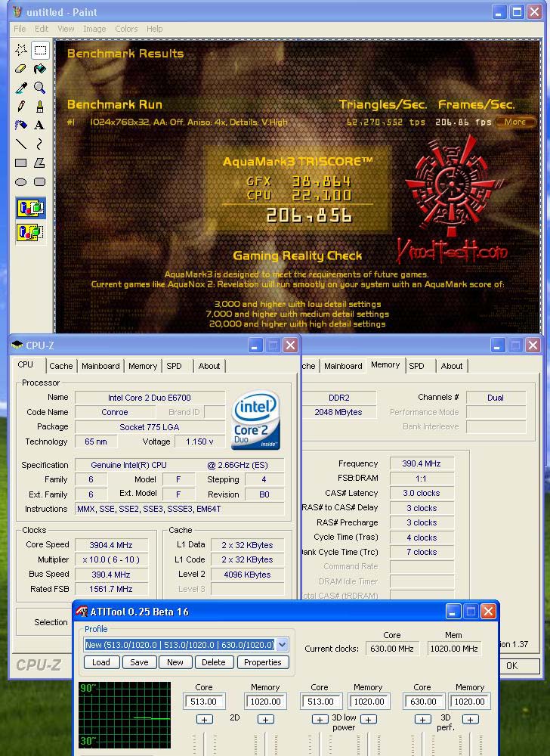550x756 pixels.
Task: Select the Free-Form Select tool in Paint
Action: click(x=20, y=50)
